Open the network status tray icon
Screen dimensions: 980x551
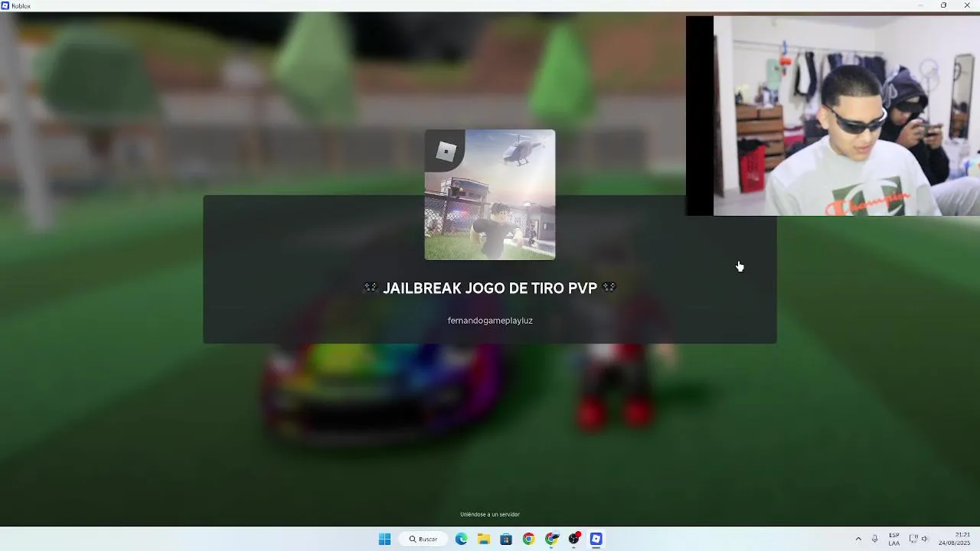click(913, 539)
